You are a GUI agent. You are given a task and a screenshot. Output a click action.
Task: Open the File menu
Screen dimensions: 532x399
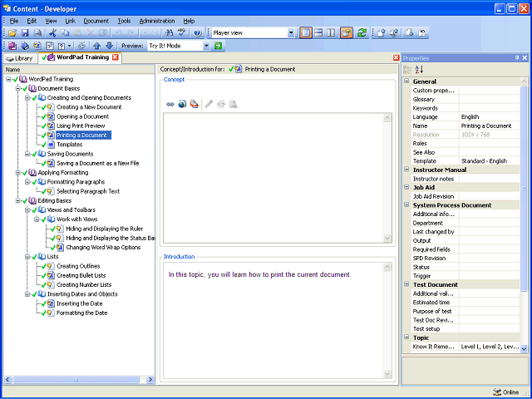pos(14,21)
